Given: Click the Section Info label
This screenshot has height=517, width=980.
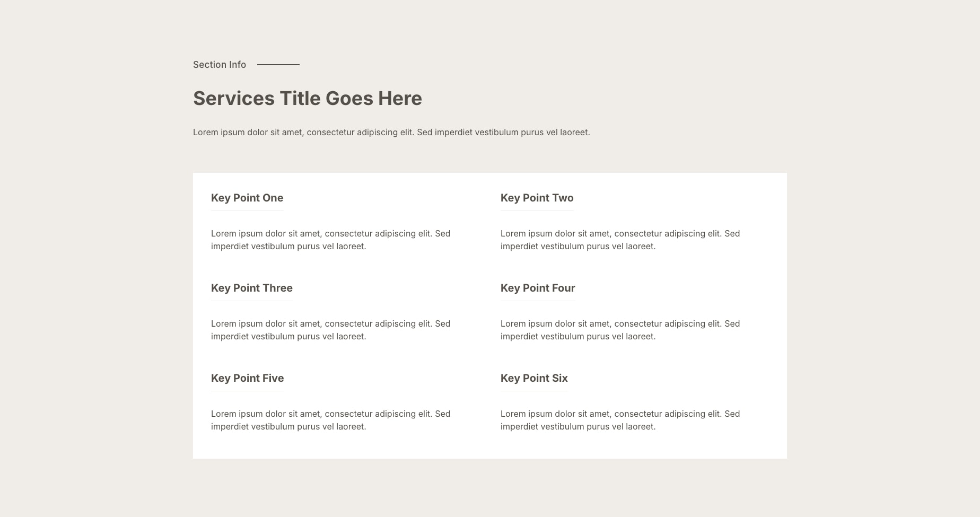Looking at the screenshot, I should coord(220,65).
